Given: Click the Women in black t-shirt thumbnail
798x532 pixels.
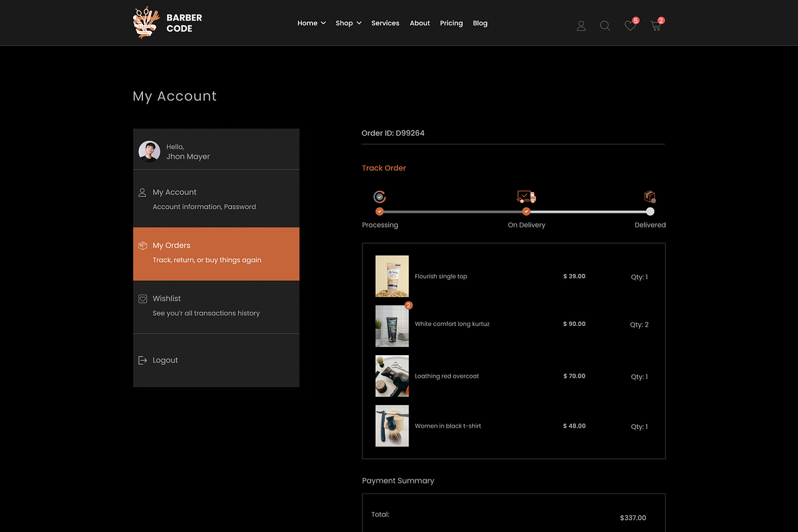Looking at the screenshot, I should click(392, 426).
